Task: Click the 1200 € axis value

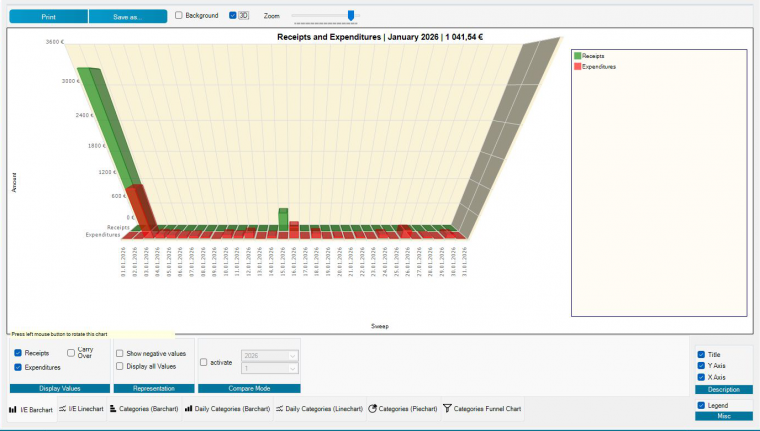Action: 107,172
